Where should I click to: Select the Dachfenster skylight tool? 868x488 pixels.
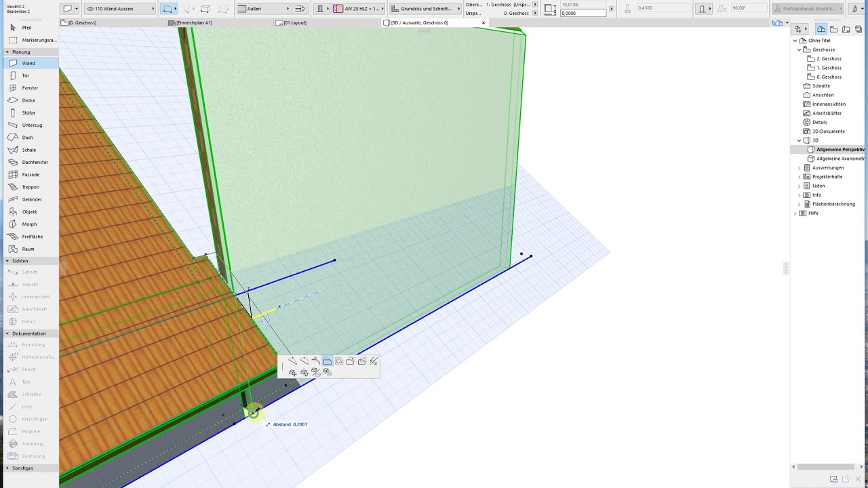pos(35,163)
